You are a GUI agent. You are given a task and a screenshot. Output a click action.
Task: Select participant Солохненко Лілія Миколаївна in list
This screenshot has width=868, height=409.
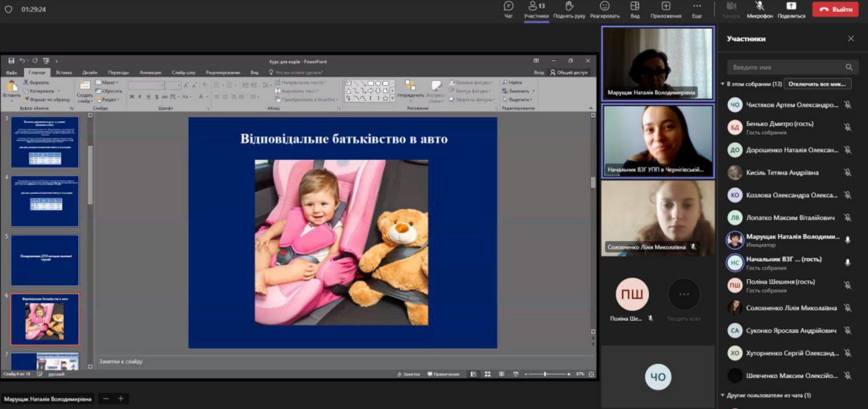[792, 308]
